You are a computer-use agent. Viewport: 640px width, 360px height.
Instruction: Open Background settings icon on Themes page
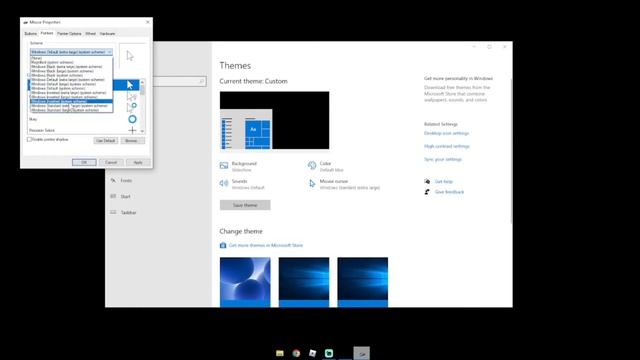224,165
